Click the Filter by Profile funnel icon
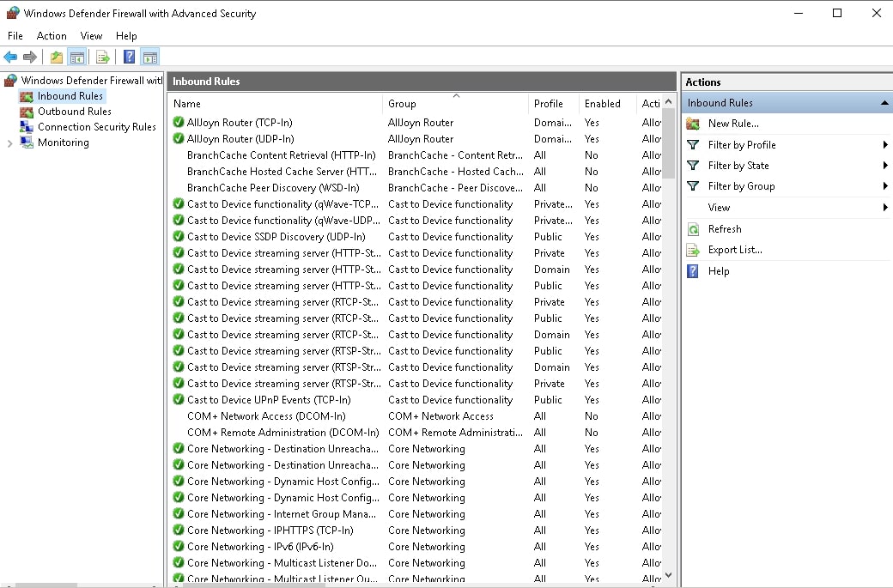 [x=693, y=144]
